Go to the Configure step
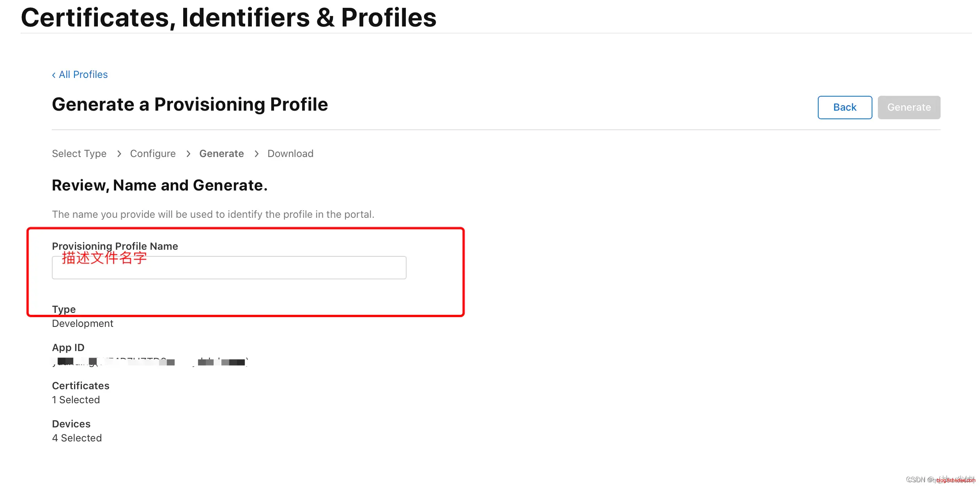This screenshot has height=487, width=980. (153, 154)
